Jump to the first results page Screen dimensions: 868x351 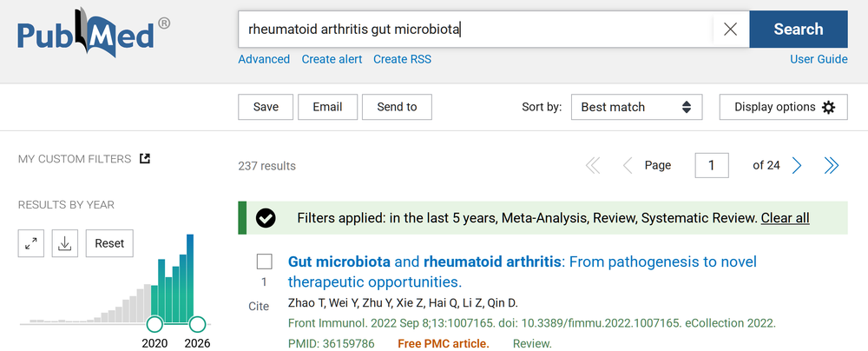click(x=594, y=165)
